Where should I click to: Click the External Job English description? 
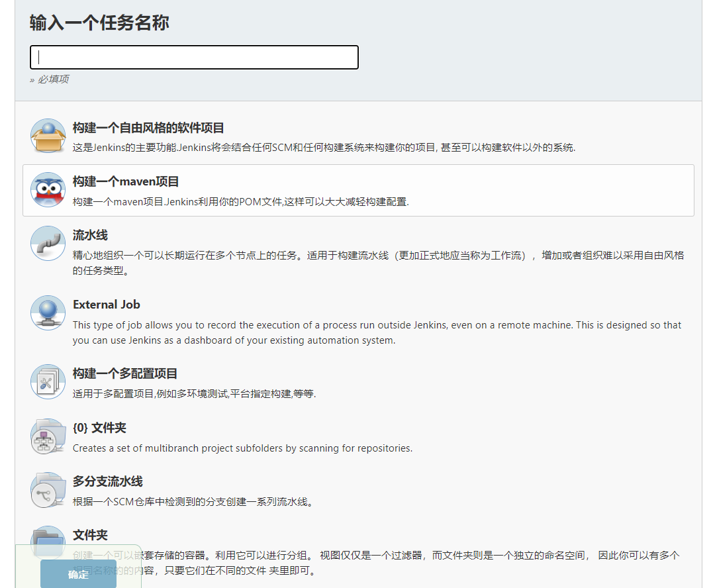[377, 332]
